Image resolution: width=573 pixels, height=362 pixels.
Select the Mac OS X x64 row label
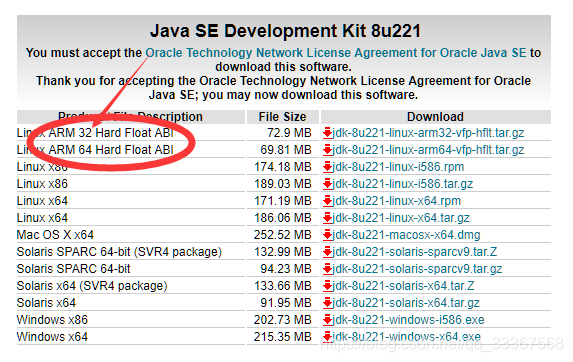[55, 235]
